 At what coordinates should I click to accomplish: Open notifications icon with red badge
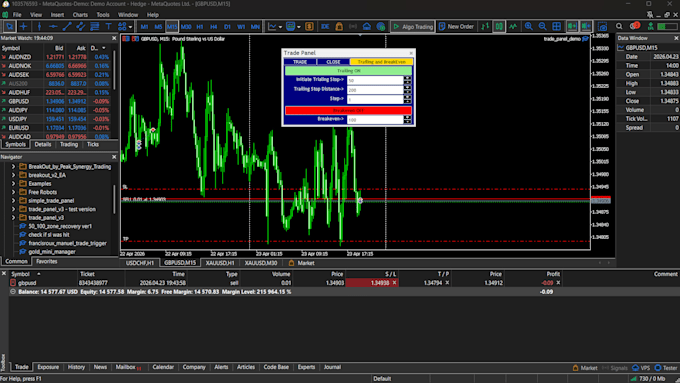(634, 26)
